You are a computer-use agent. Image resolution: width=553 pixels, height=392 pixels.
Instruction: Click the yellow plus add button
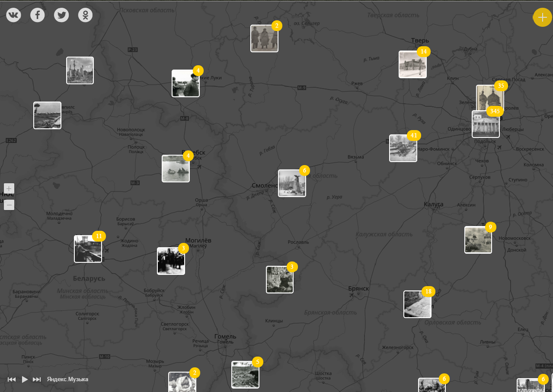point(542,17)
